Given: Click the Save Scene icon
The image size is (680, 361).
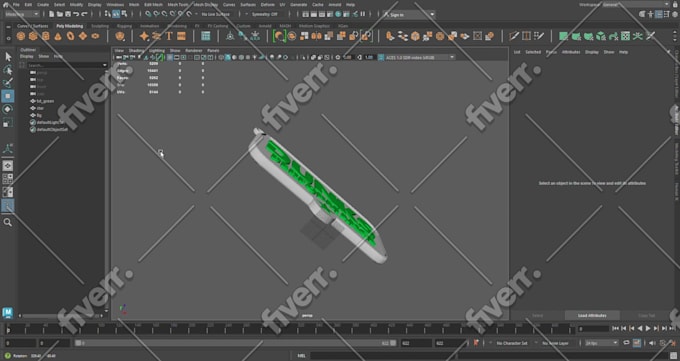Looking at the screenshot, I should 68,14.
